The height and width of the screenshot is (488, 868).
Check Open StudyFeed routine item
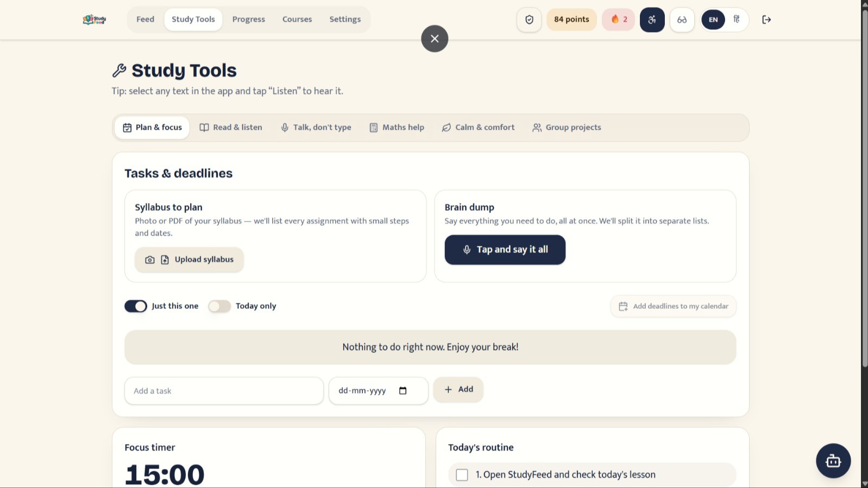tap(462, 475)
